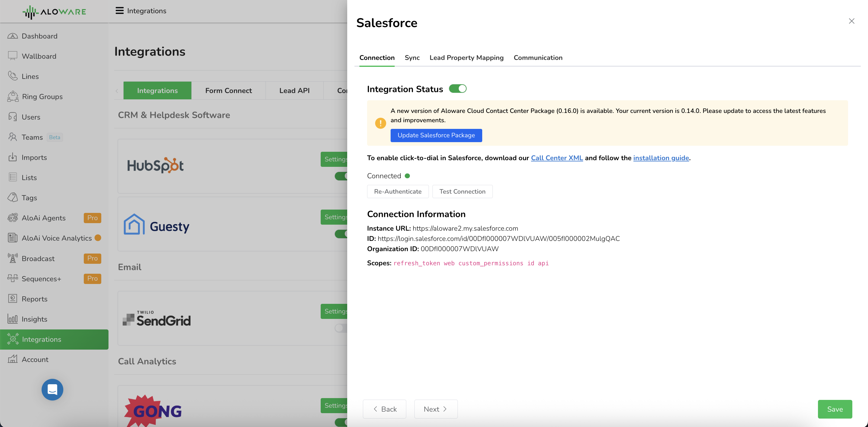Open the Sequences+ icon
This screenshot has width=868, height=427.
pos(12,279)
